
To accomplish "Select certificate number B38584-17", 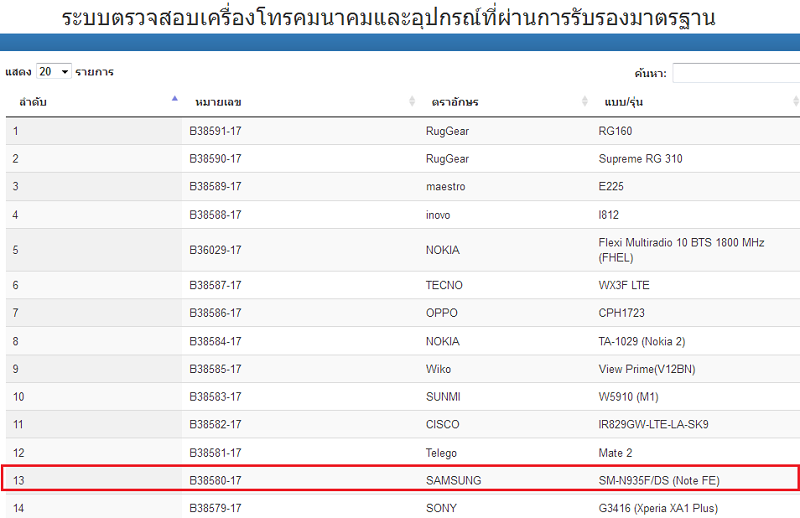I will (x=215, y=341).
